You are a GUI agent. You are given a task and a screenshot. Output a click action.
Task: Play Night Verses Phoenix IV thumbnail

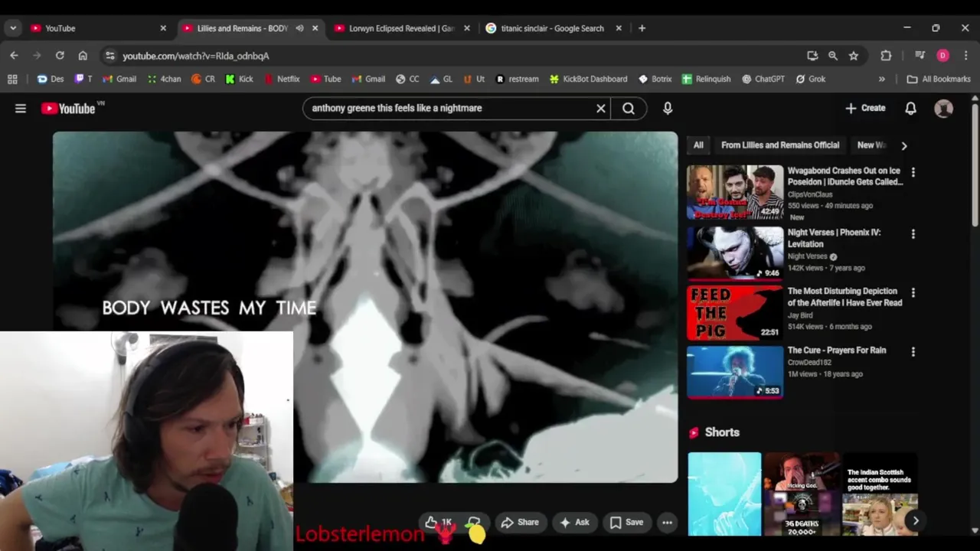tap(735, 253)
